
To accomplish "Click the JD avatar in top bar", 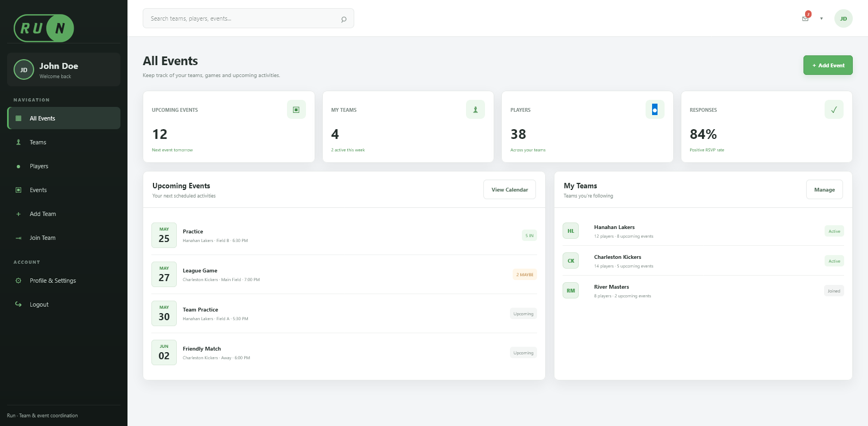I will pos(843,18).
